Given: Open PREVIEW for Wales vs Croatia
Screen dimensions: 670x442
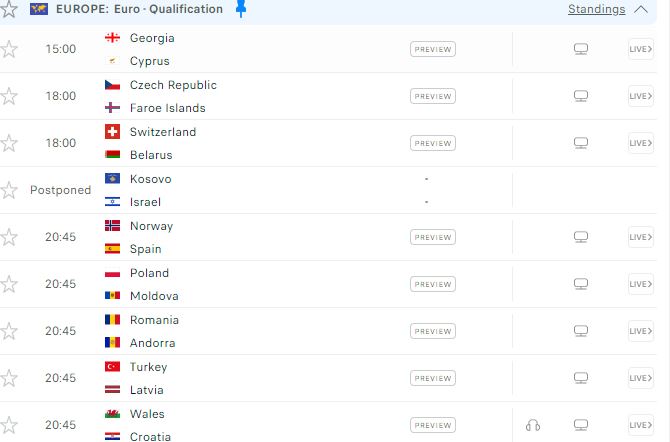Looking at the screenshot, I should tap(433, 425).
